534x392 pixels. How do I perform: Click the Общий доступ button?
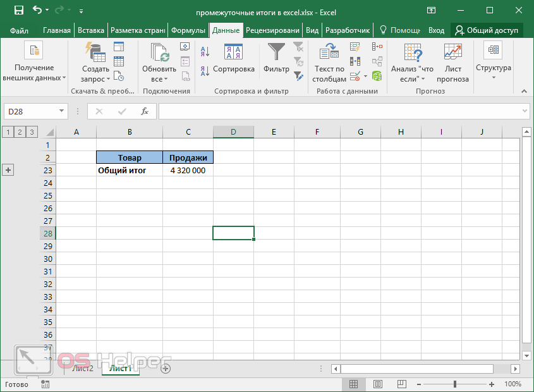coord(487,30)
